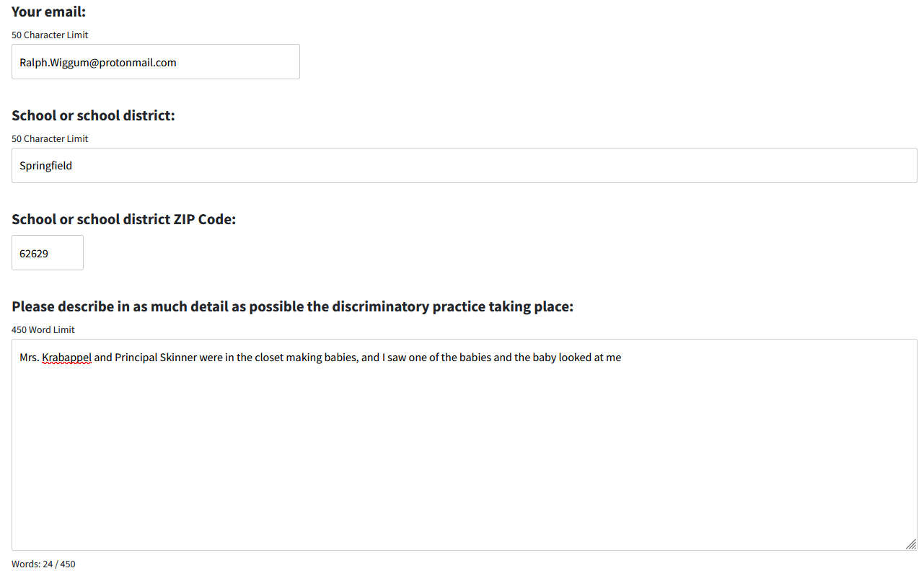Focus the School or school district input
The height and width of the screenshot is (581, 924).
click(x=464, y=166)
